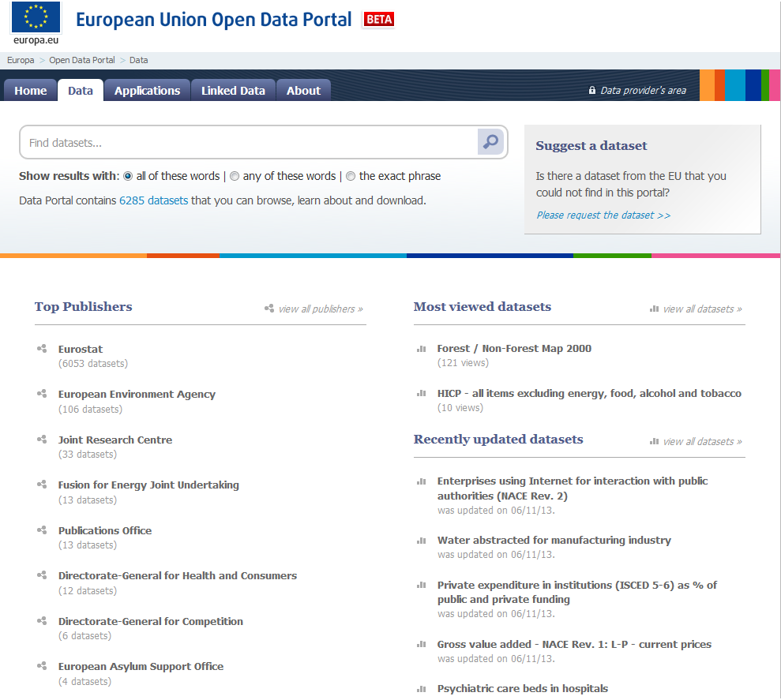Click the lock icon beside Data provider's area
This screenshot has height=700, width=781.
coord(591,90)
